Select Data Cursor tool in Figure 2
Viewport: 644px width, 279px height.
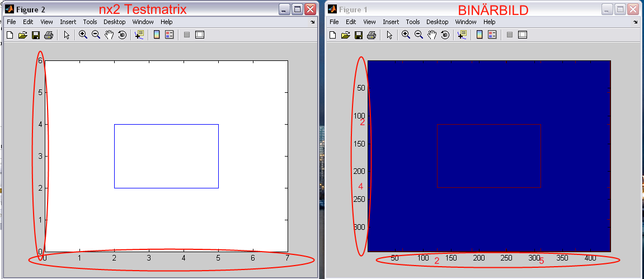(139, 35)
